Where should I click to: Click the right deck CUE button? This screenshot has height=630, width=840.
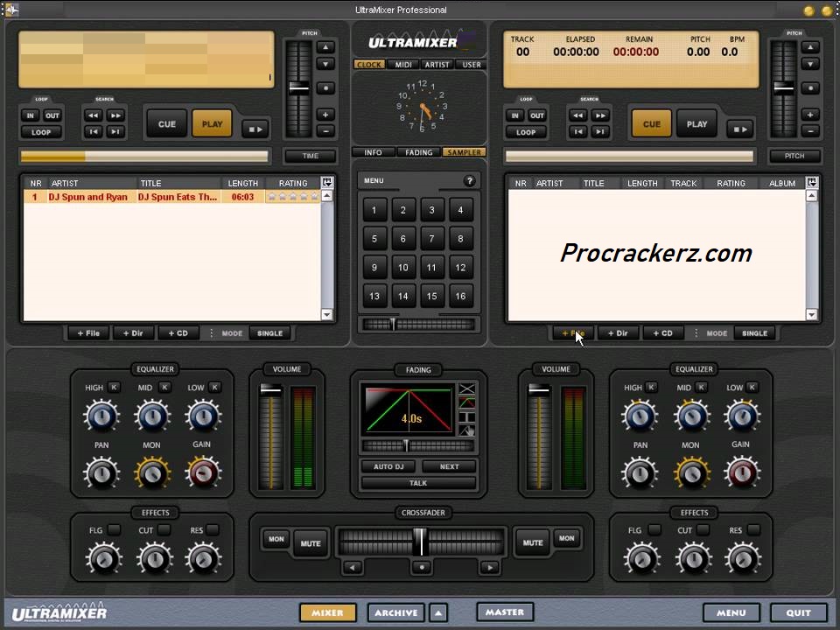651,123
